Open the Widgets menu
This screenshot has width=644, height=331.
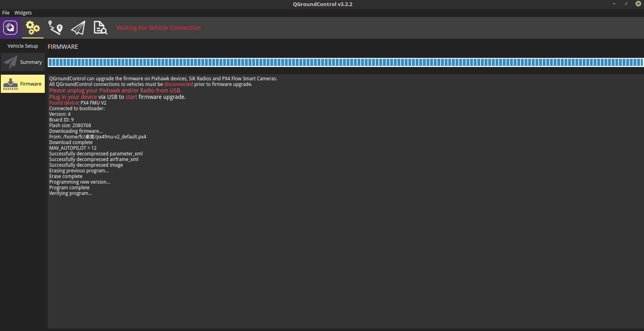point(23,13)
